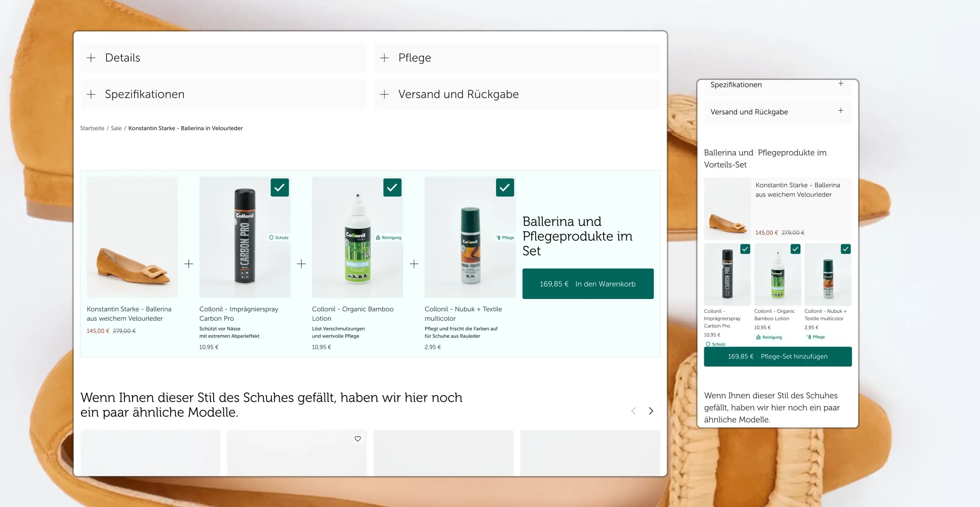The height and width of the screenshot is (507, 980).
Task: Open Nubuk + Textile thumbnail in mobile view
Action: 827,275
